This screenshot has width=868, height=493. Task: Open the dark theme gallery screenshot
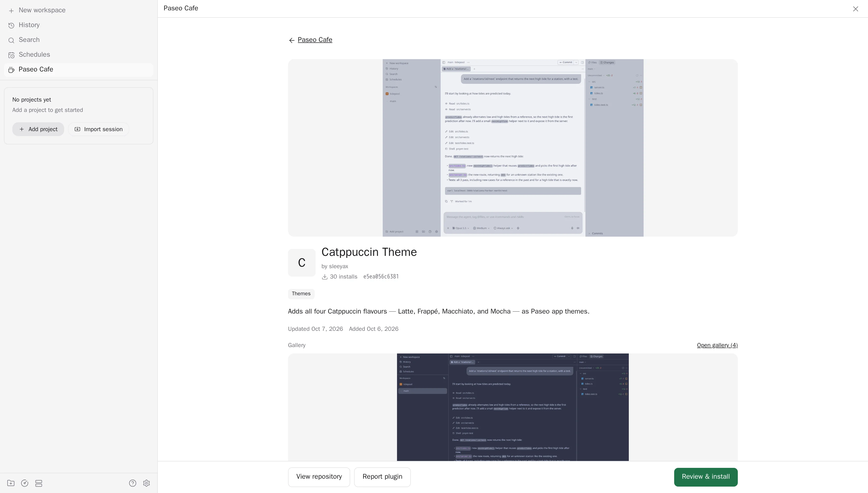512,407
